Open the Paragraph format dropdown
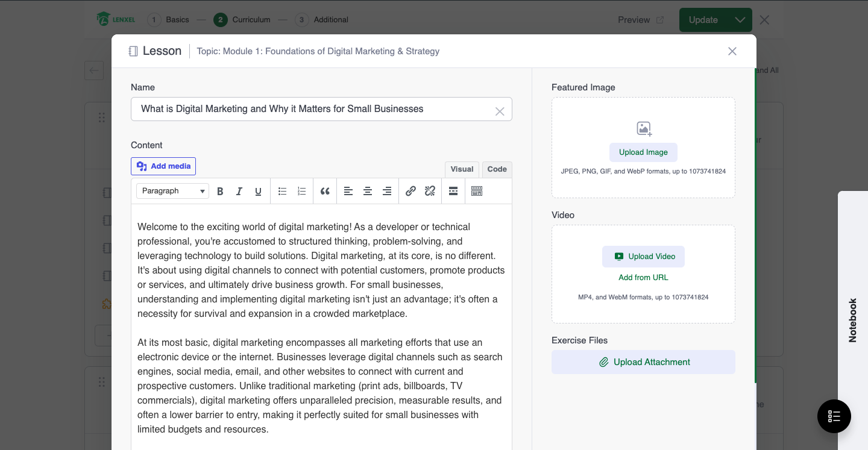The width and height of the screenshot is (868, 450). click(172, 191)
